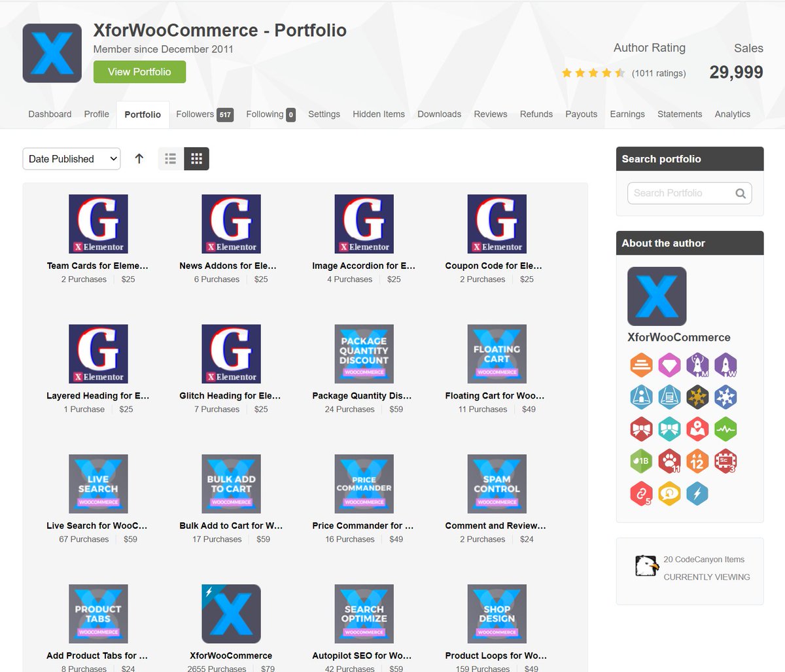Viewport: 785px width, 672px height.
Task: Click the Floating Cart thumbnail
Action: coord(497,354)
